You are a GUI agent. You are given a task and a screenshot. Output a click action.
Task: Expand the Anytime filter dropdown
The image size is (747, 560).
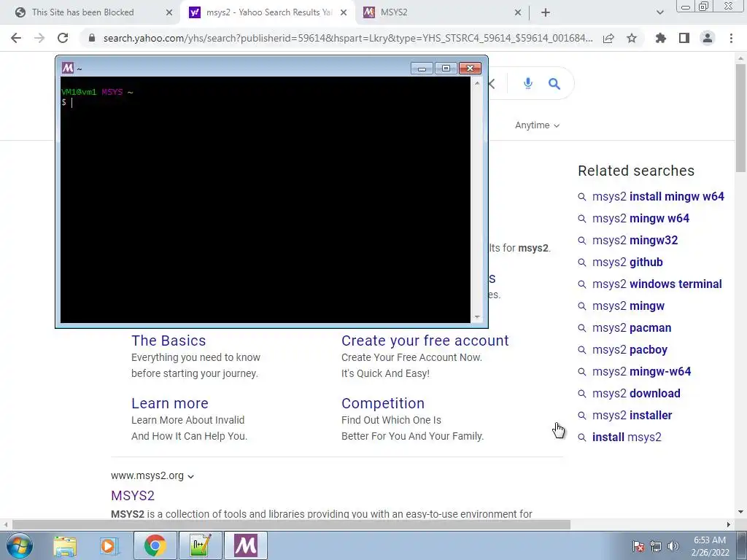point(537,125)
